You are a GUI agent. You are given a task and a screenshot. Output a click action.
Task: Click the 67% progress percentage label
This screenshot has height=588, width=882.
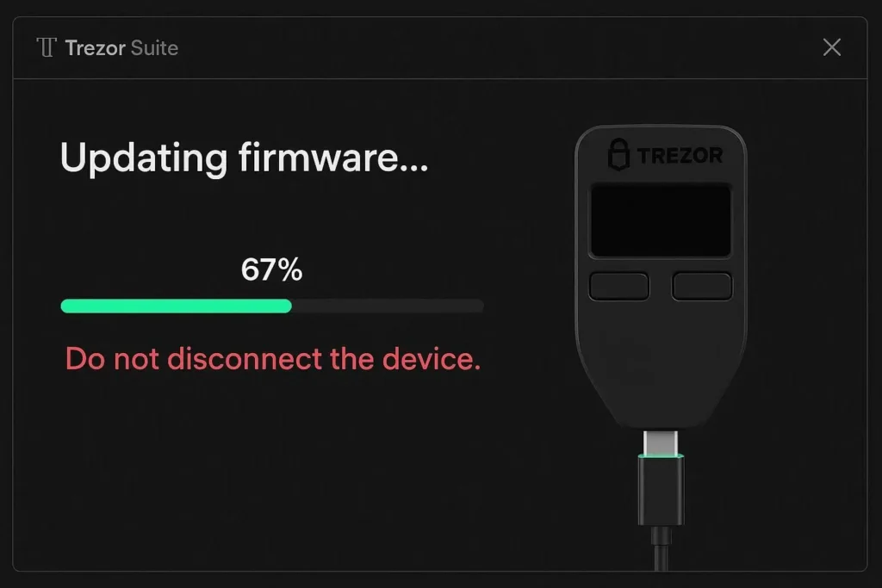tap(271, 269)
